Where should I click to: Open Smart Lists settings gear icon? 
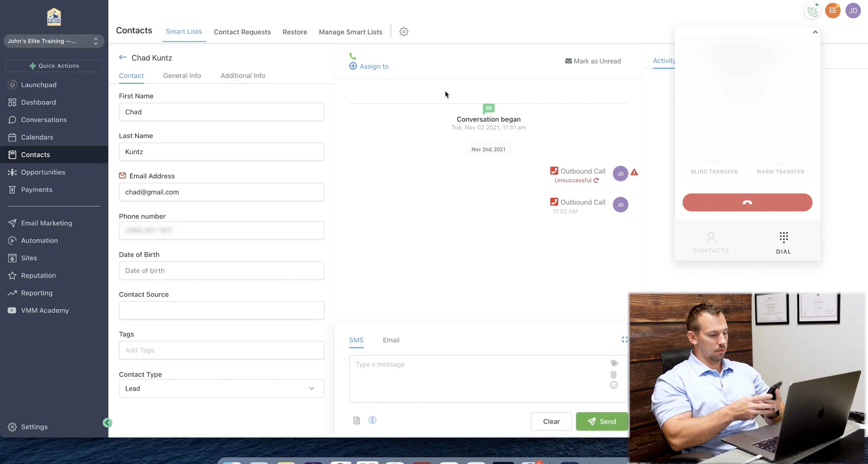pos(403,31)
